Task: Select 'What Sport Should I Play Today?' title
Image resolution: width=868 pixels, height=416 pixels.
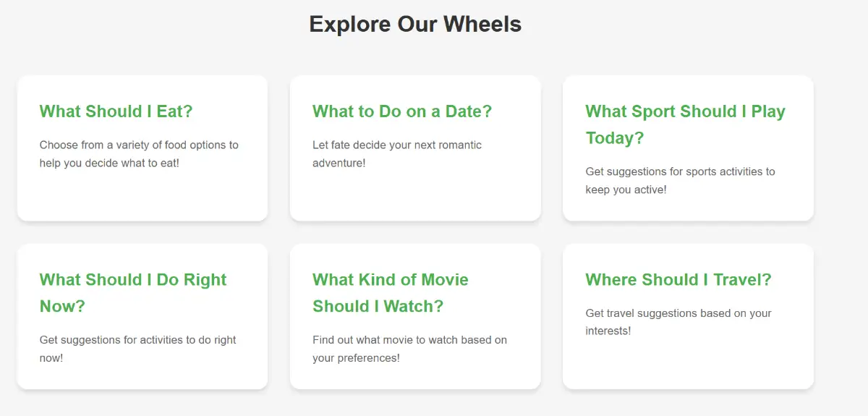Action: point(684,112)
